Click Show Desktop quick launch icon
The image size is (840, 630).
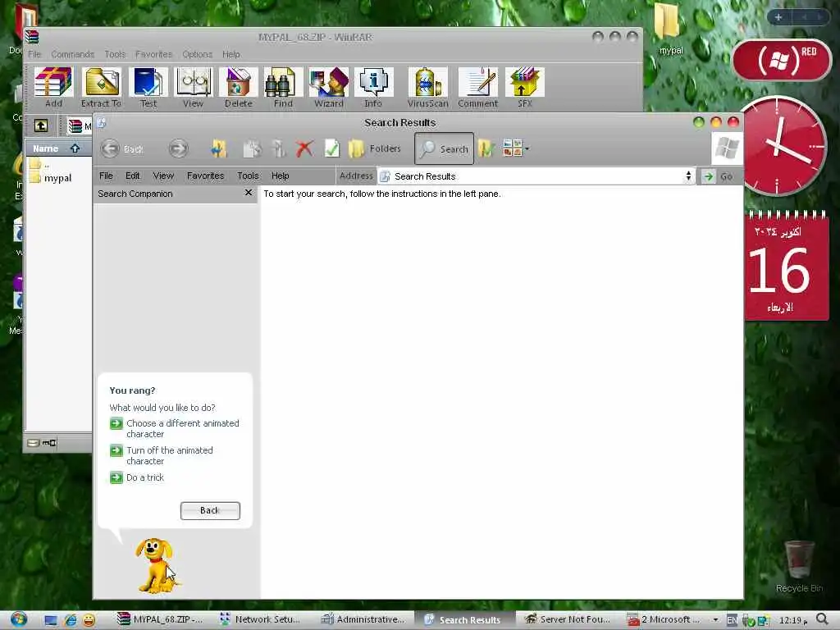(x=51, y=620)
